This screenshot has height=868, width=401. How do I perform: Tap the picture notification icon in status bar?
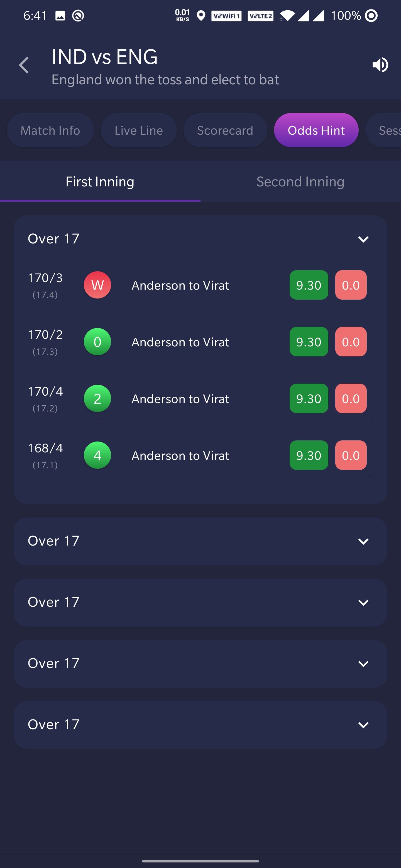(x=60, y=16)
